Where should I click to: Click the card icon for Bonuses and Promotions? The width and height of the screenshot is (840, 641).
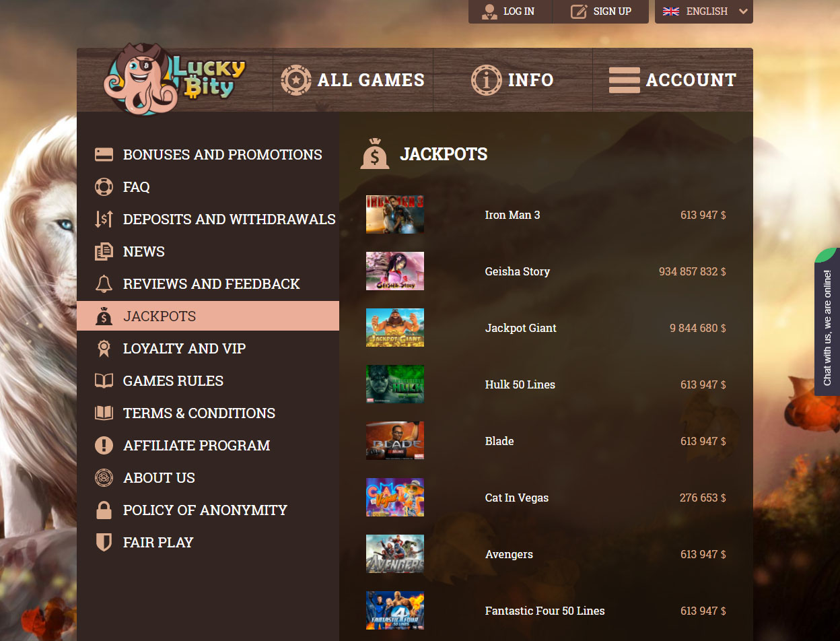click(x=104, y=155)
